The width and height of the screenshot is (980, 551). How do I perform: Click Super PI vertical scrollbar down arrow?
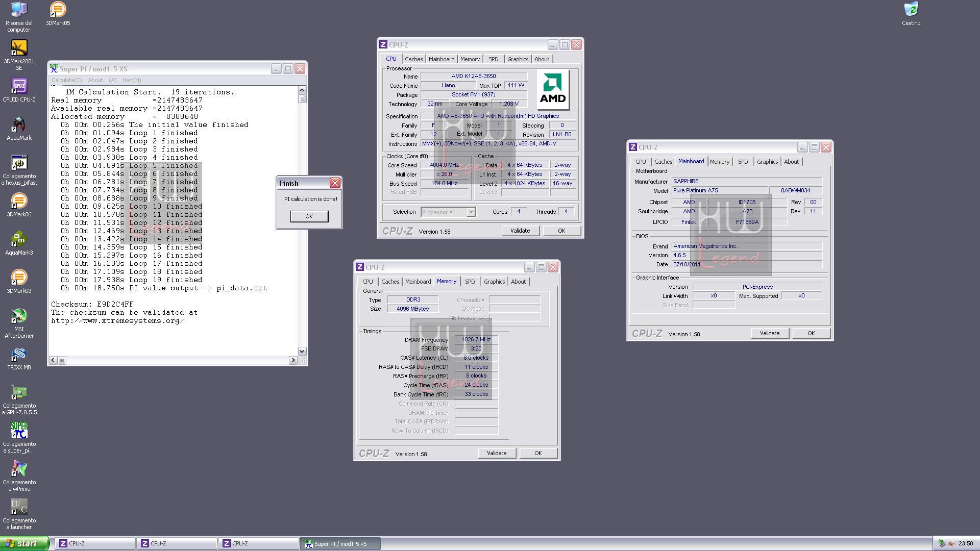[302, 351]
